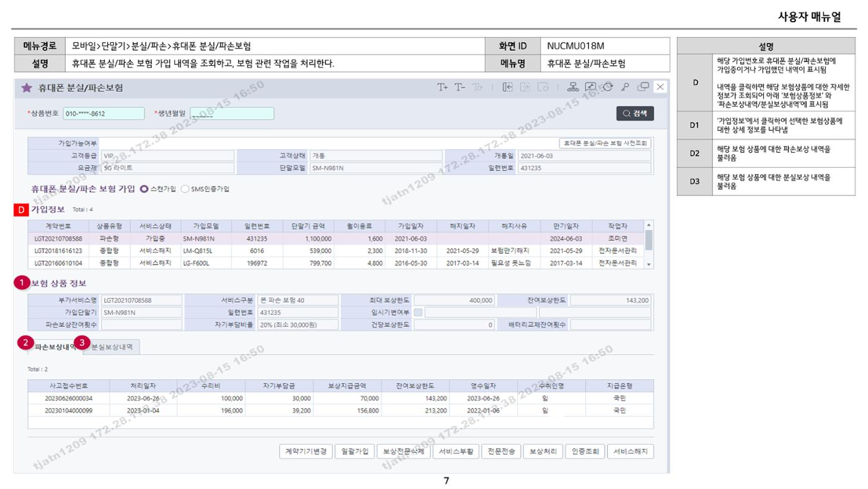Viewport: 868px width, 489px height.
Task: Sort by the 단말기 금액 column header
Action: [x=308, y=226]
